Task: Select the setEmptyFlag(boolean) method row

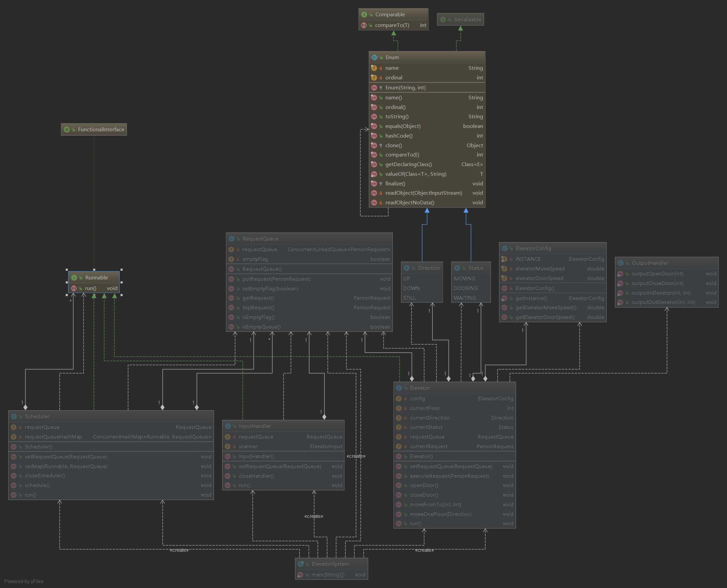Action: [x=309, y=289]
